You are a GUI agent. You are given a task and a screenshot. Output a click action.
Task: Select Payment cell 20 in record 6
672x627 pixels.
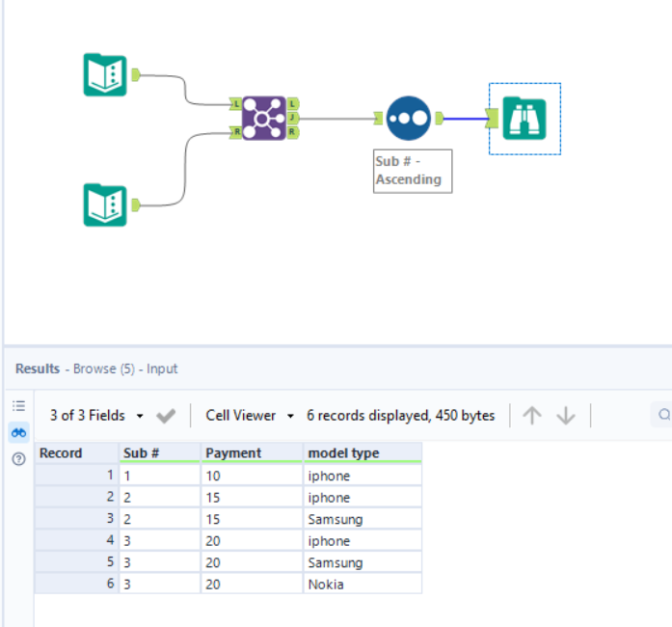point(252,585)
